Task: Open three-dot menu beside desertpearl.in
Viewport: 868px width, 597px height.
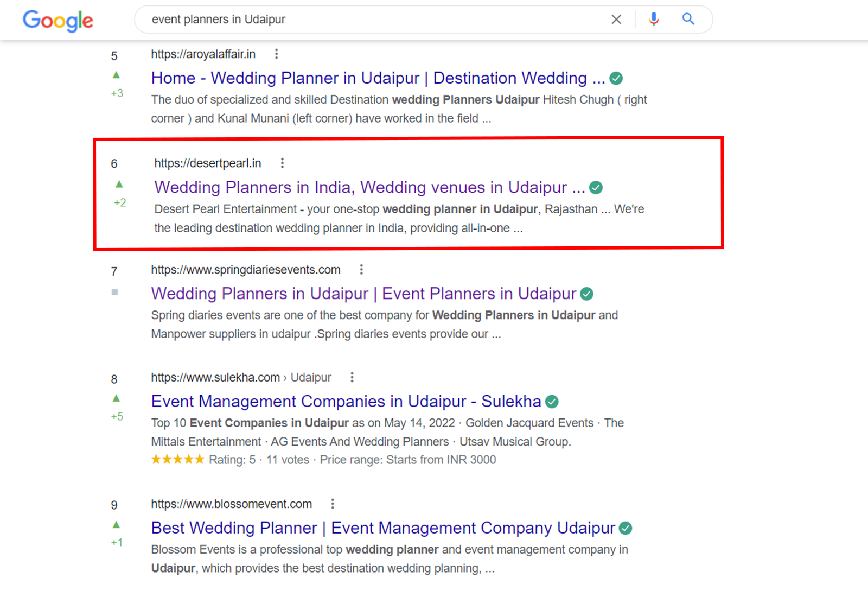Action: tap(282, 163)
